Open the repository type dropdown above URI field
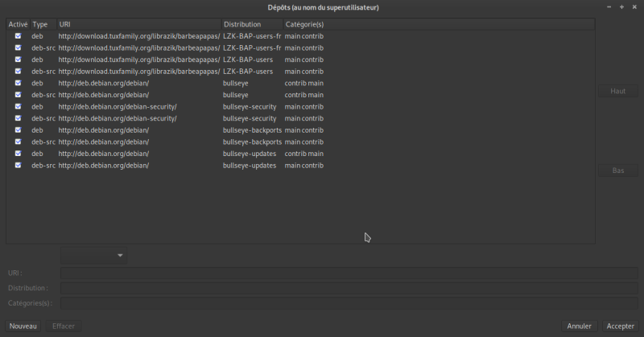Image resolution: width=644 pixels, height=337 pixels. (x=93, y=255)
